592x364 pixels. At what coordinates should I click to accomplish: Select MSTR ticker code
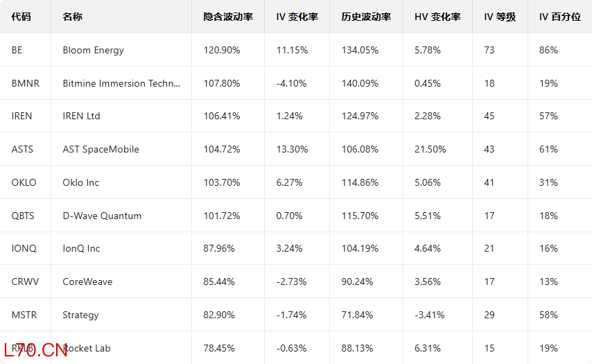coord(24,315)
